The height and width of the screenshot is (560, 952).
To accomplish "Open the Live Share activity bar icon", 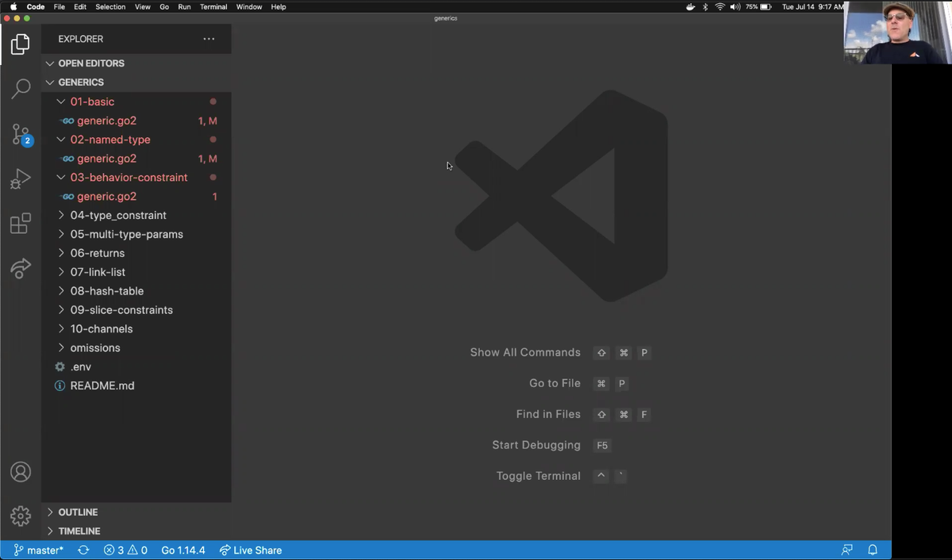I will point(21,268).
